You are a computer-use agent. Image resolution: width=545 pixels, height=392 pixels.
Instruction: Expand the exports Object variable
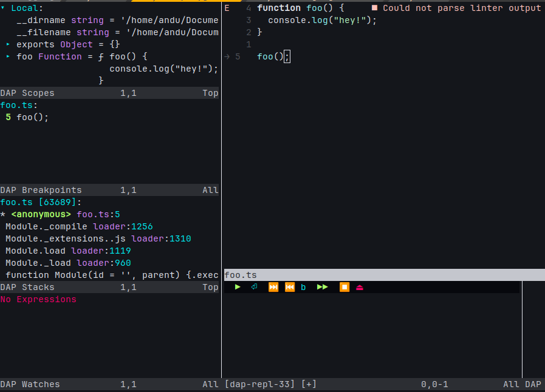click(x=8, y=44)
